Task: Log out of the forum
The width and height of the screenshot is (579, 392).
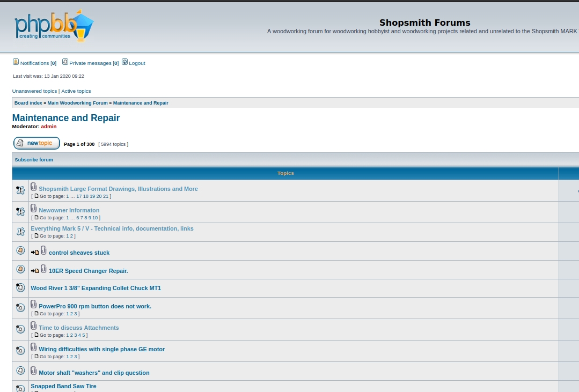Action: pyautogui.click(x=137, y=63)
